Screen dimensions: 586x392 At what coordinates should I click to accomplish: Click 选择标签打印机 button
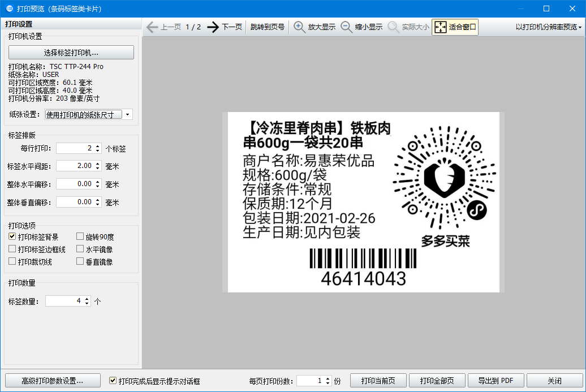tap(71, 52)
